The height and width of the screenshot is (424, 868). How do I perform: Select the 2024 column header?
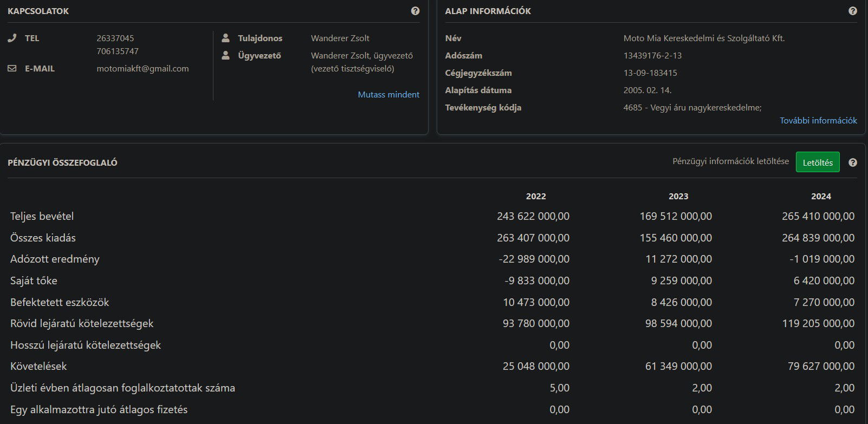pos(820,196)
